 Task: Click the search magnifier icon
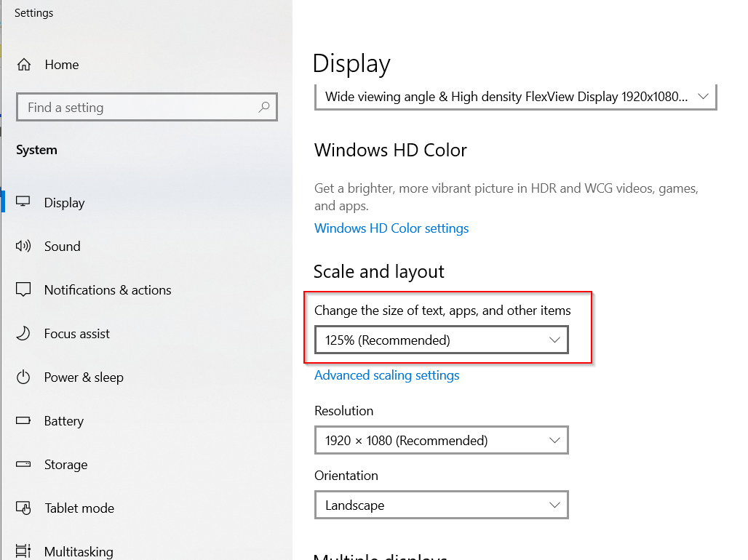264,107
